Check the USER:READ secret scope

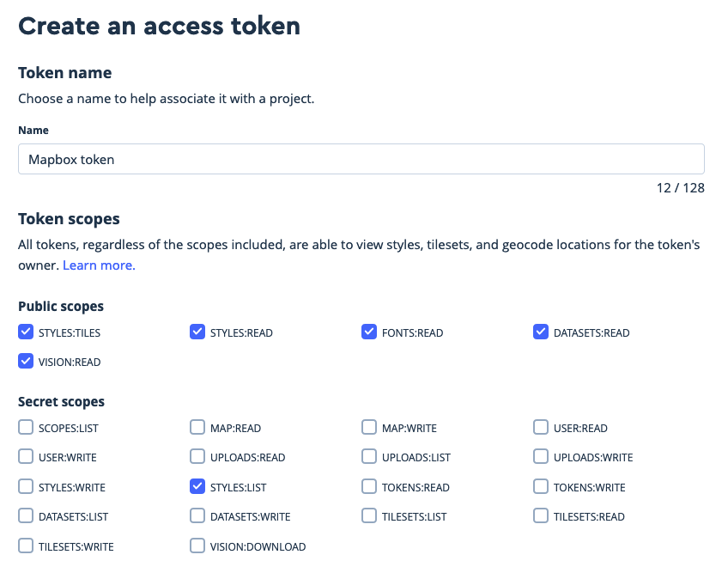(541, 427)
